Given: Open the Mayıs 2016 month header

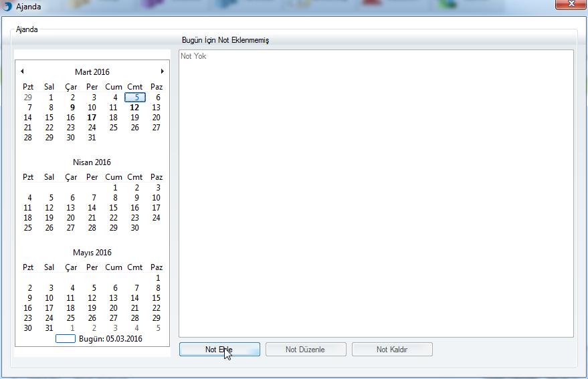Looking at the screenshot, I should point(92,253).
